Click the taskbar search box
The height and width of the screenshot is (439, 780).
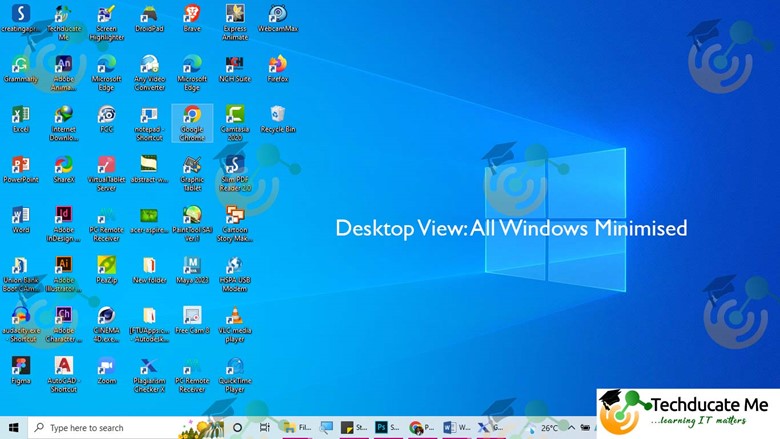pyautogui.click(x=110, y=428)
